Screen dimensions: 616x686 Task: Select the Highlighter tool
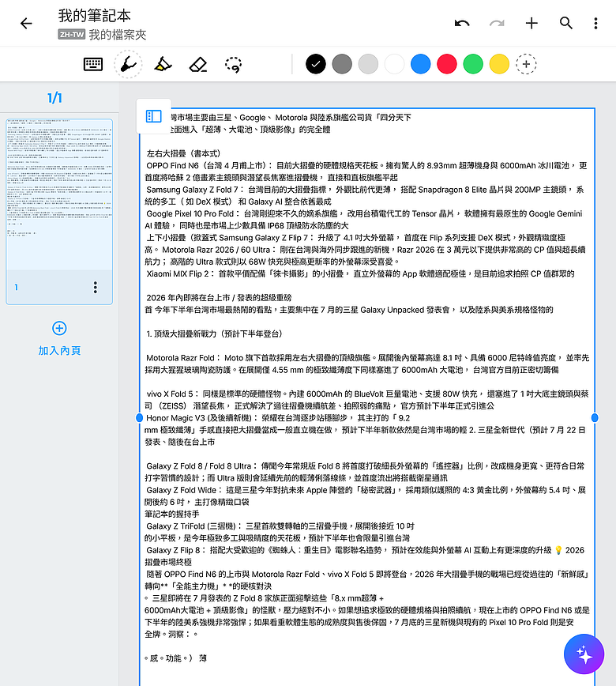(163, 64)
